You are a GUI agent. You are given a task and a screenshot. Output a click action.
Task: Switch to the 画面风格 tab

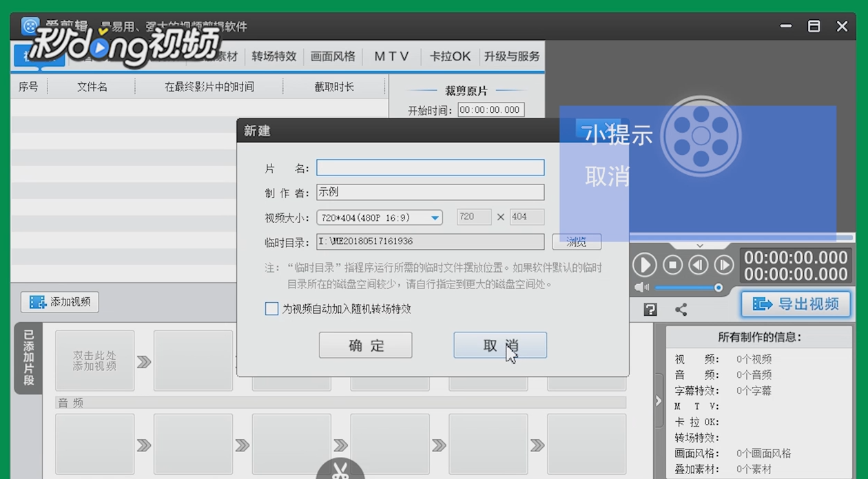(x=333, y=56)
